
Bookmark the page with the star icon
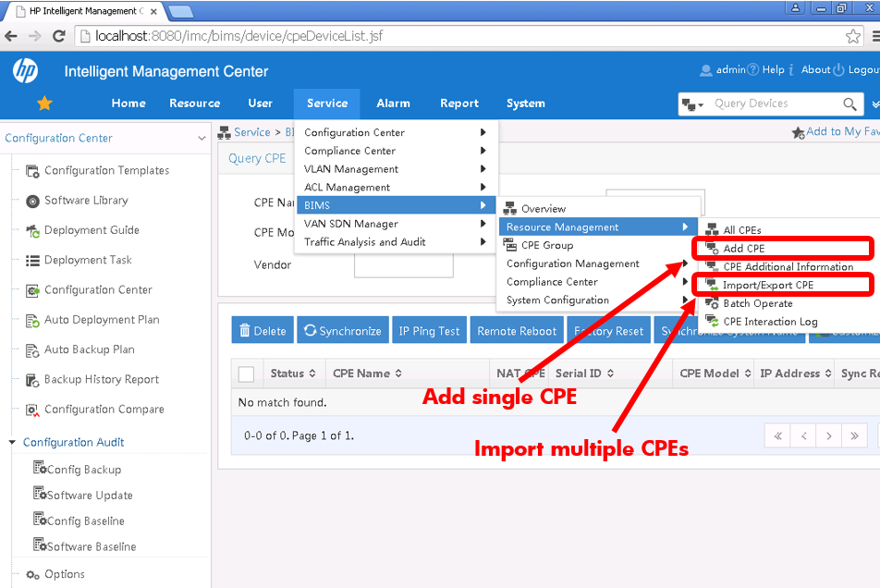(853, 36)
